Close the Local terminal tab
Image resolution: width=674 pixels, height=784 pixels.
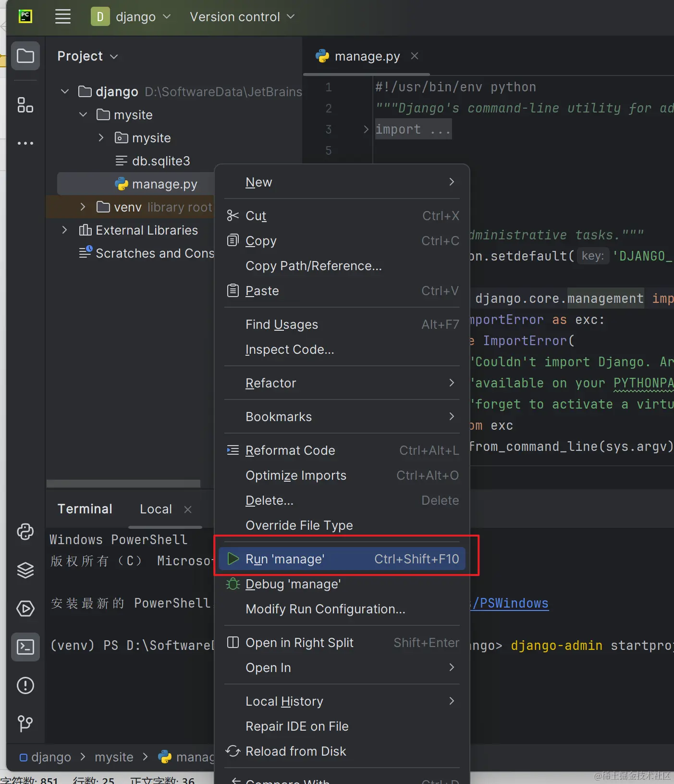(x=188, y=509)
